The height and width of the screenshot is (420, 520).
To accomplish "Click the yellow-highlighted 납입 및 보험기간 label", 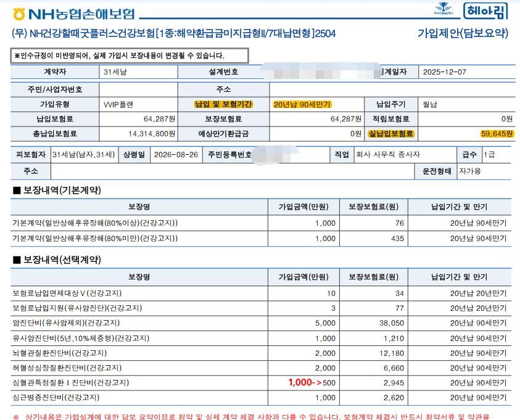I will pos(223,104).
